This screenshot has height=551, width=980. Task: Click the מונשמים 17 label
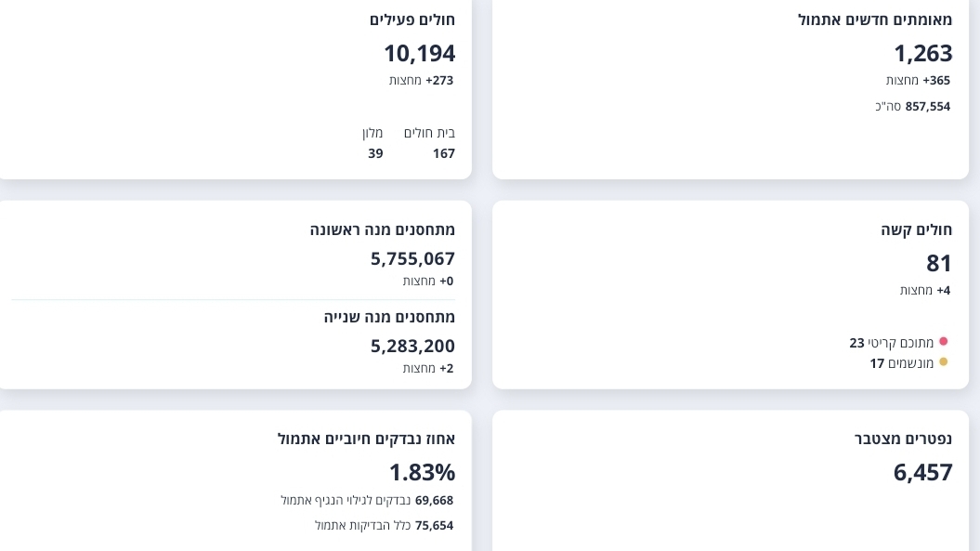tap(901, 363)
